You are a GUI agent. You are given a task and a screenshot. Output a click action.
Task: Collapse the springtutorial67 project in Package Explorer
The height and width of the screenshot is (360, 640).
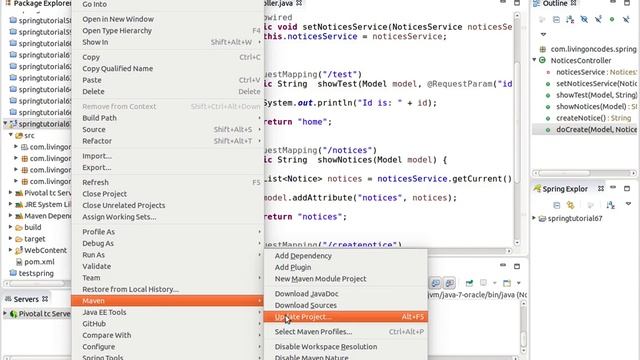click(5, 123)
